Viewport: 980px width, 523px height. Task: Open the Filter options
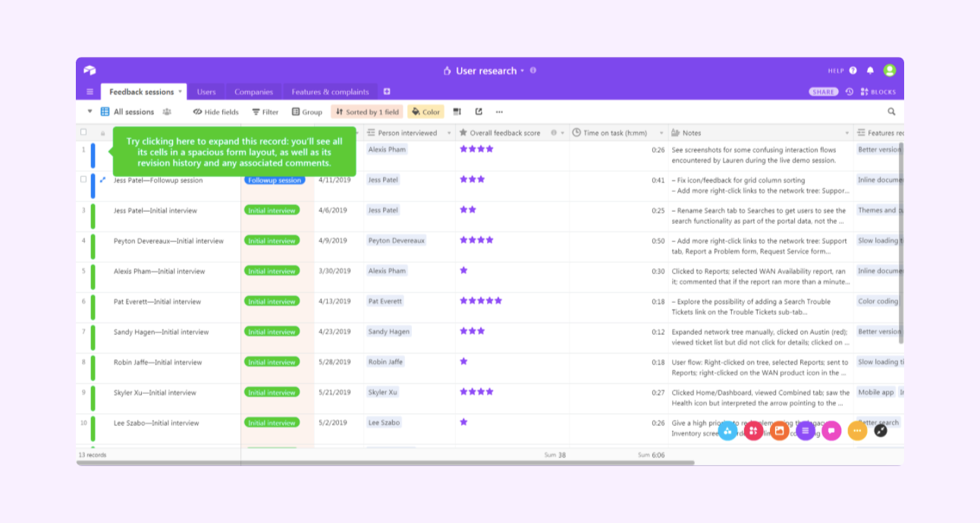click(x=265, y=112)
